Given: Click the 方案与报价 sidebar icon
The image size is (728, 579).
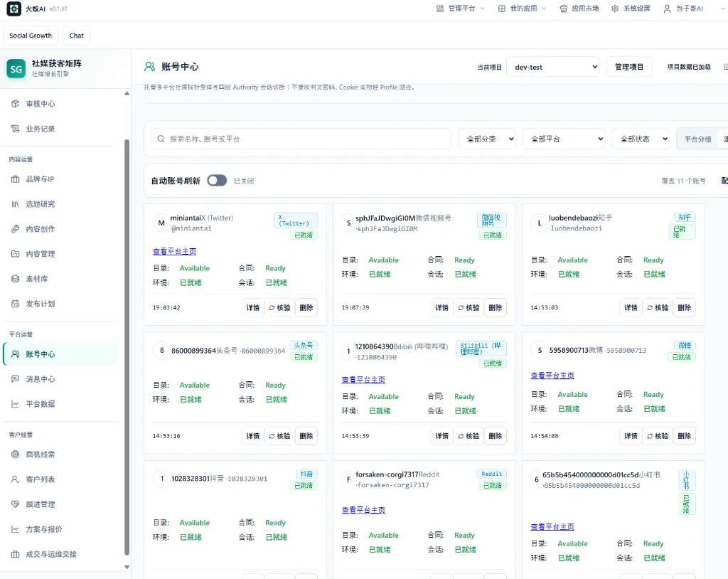Looking at the screenshot, I should (16, 529).
